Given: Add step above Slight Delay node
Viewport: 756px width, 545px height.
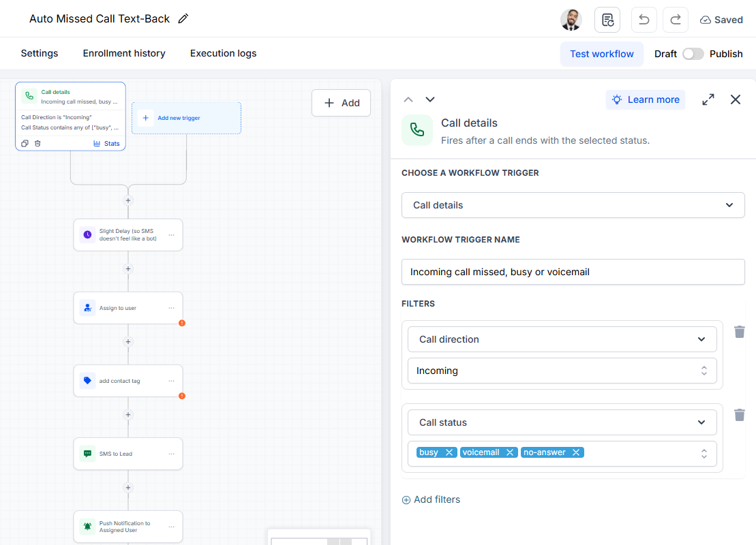Looking at the screenshot, I should click(127, 200).
